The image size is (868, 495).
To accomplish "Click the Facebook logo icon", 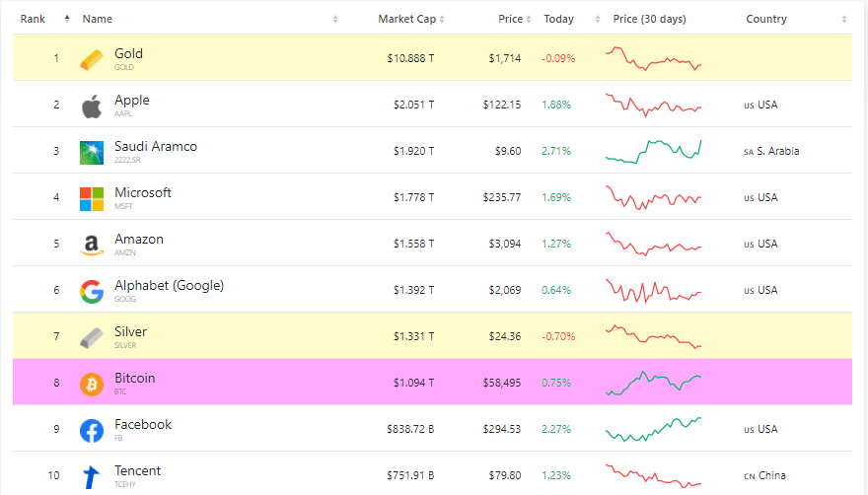I will 91,430.
